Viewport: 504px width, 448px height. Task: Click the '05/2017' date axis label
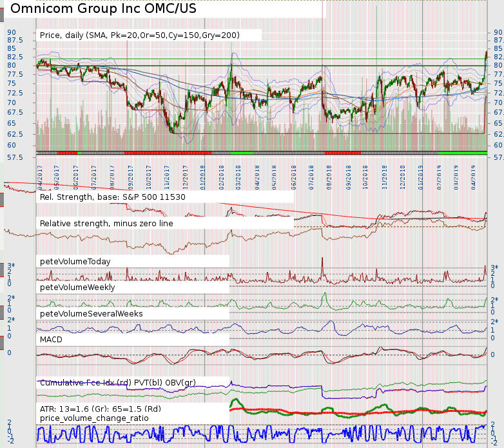[57, 177]
